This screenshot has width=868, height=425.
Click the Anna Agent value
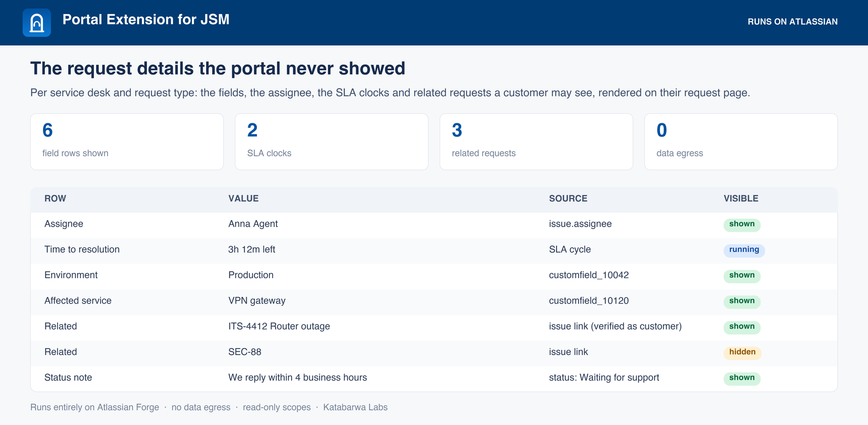point(253,224)
